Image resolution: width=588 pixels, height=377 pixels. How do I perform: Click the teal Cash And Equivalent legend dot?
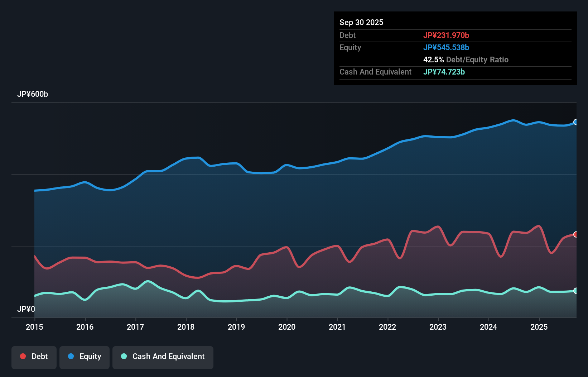coord(124,356)
